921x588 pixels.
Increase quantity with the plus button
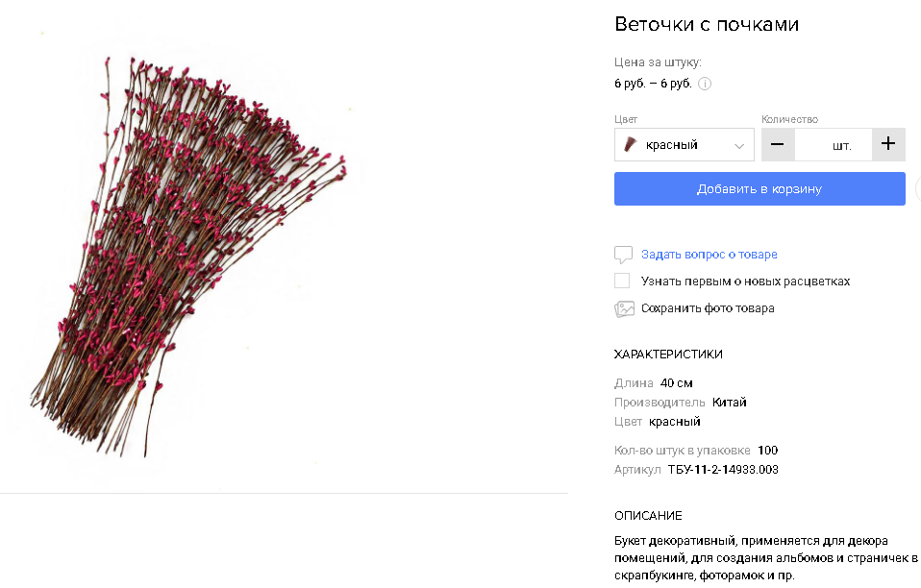(888, 145)
